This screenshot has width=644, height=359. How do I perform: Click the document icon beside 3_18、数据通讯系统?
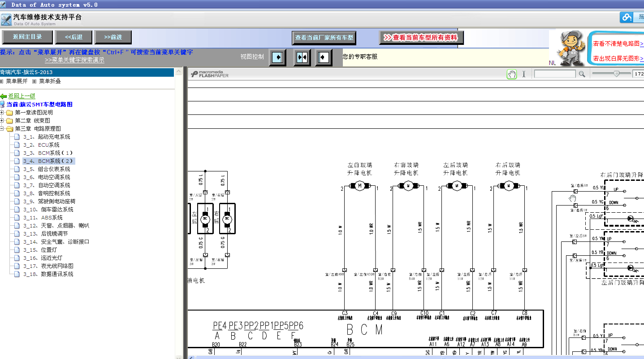point(17,274)
